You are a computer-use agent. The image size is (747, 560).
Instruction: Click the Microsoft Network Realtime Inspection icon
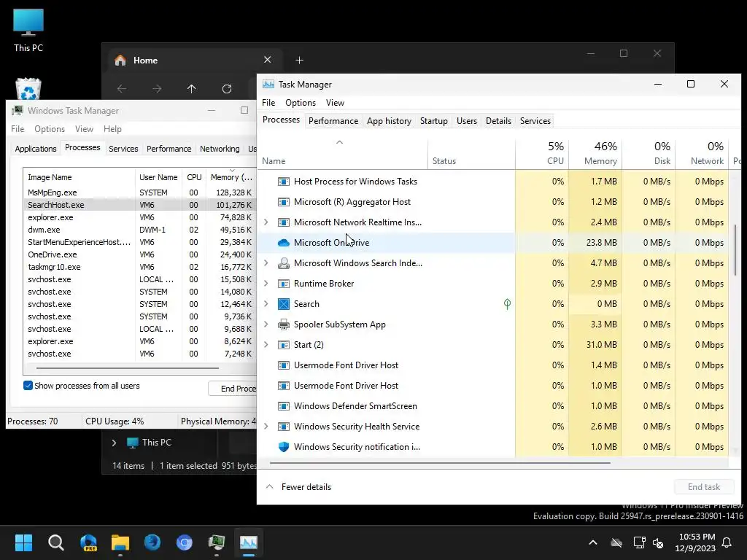tap(284, 222)
